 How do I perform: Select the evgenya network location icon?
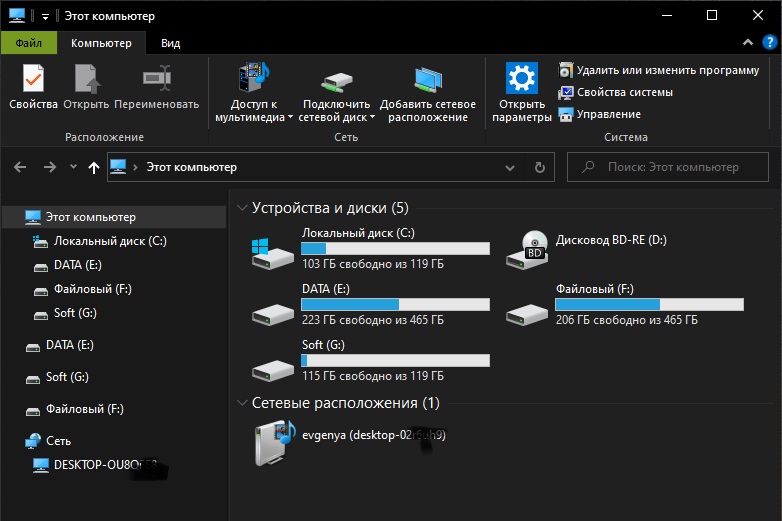tap(272, 442)
